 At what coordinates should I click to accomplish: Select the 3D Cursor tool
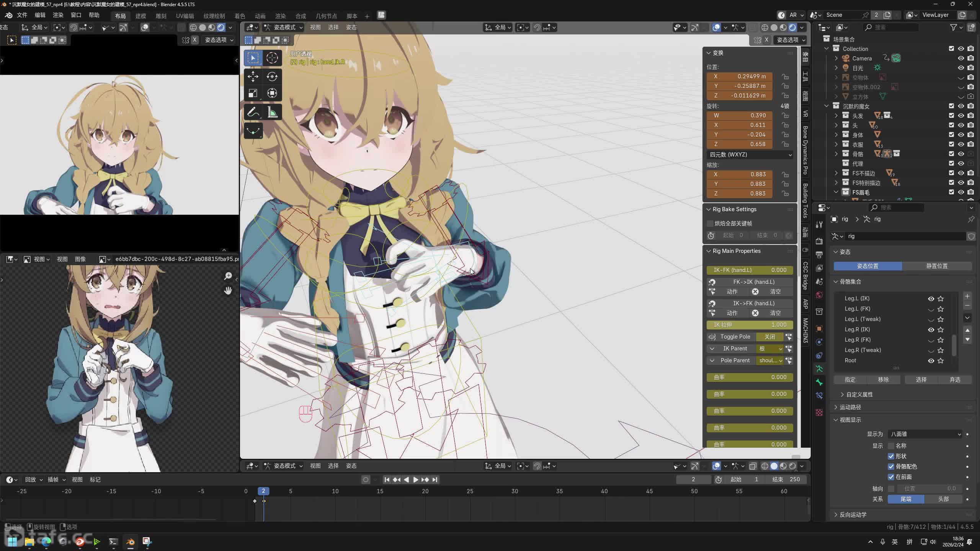pyautogui.click(x=272, y=58)
